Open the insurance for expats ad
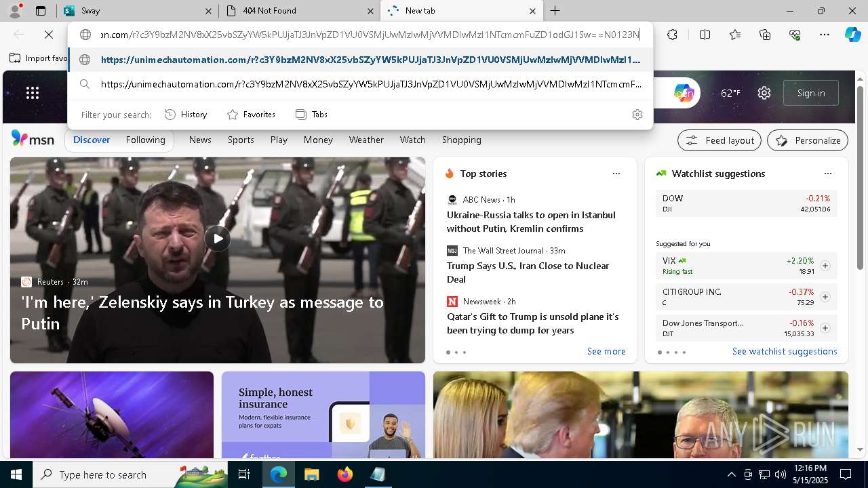The width and height of the screenshot is (868, 488). 323,415
